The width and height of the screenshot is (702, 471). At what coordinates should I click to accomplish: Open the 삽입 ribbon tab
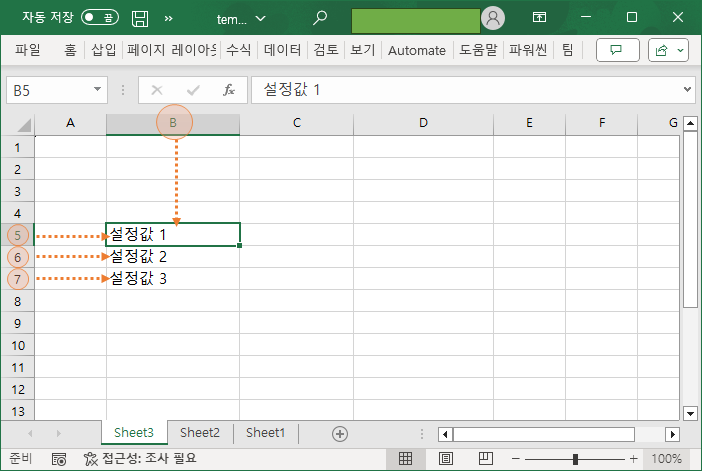point(103,50)
